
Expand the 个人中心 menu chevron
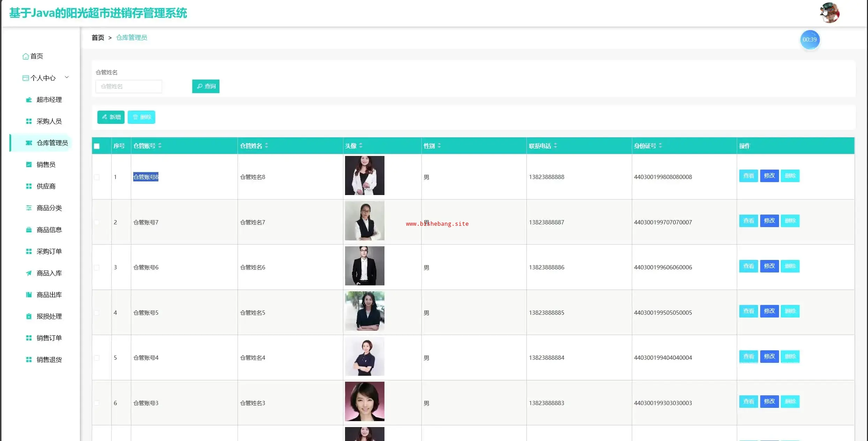(67, 77)
